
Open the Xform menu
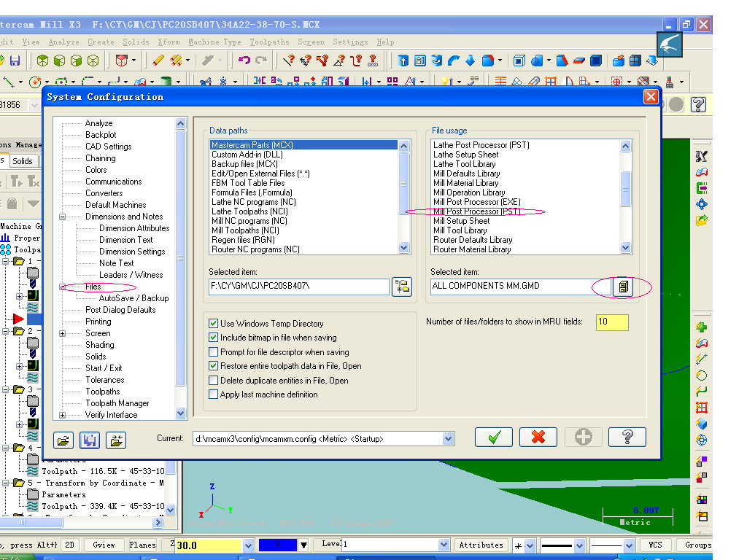169,42
